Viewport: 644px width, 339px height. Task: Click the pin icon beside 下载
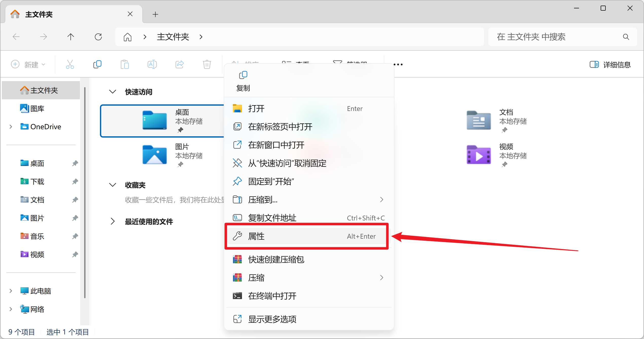(x=75, y=182)
